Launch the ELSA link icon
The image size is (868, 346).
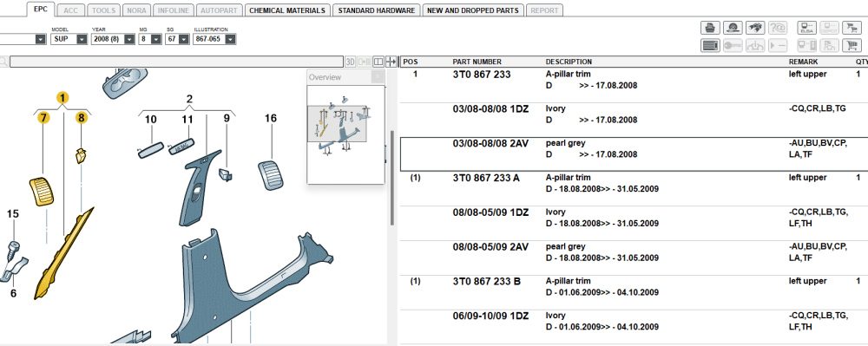click(x=806, y=28)
